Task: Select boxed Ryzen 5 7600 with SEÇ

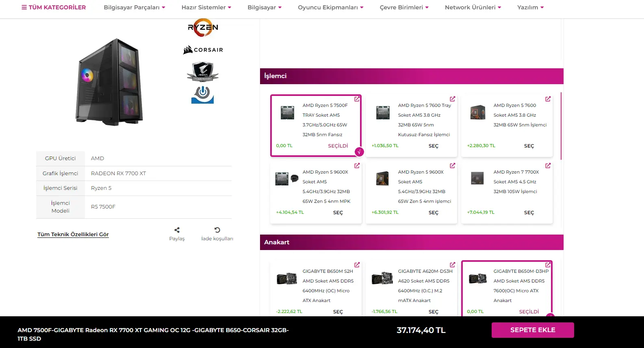Action: click(x=529, y=146)
